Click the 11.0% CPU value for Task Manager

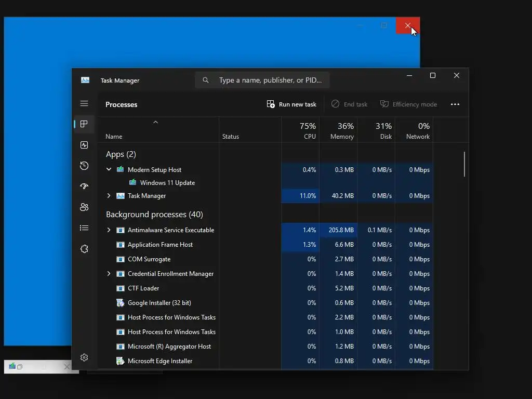[308, 196]
